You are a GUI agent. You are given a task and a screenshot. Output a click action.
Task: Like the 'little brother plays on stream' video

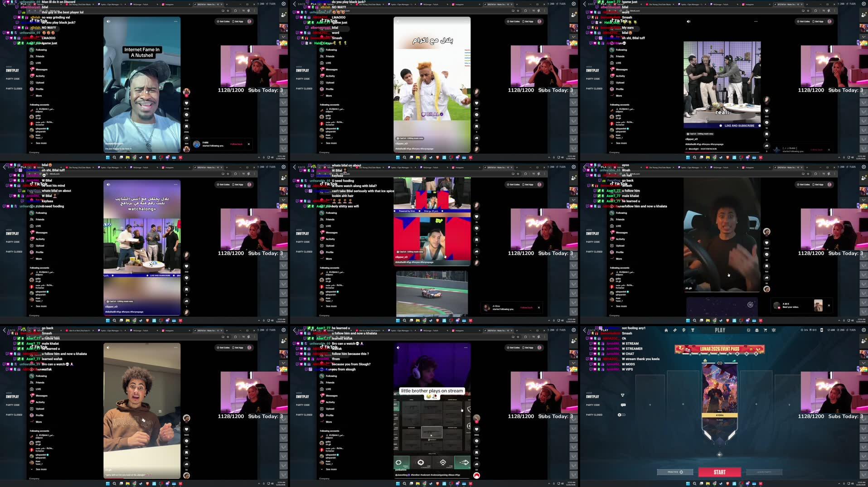476,429
